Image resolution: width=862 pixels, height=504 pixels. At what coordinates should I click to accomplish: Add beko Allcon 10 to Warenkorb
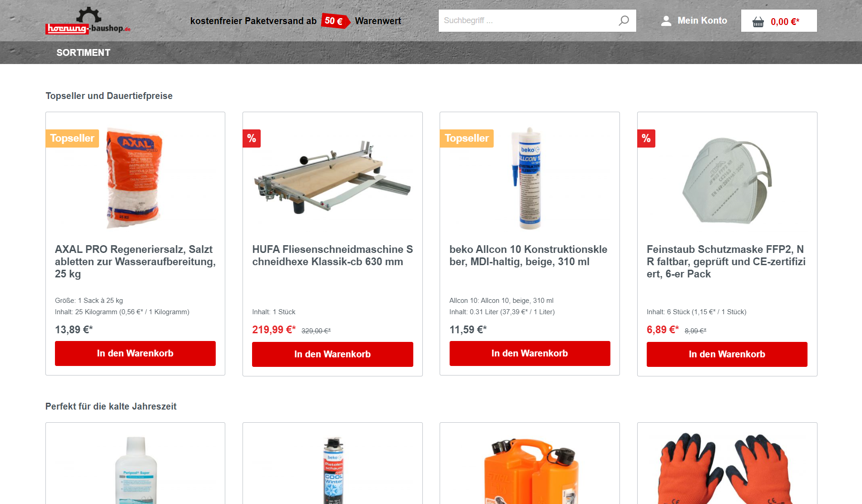click(x=530, y=353)
